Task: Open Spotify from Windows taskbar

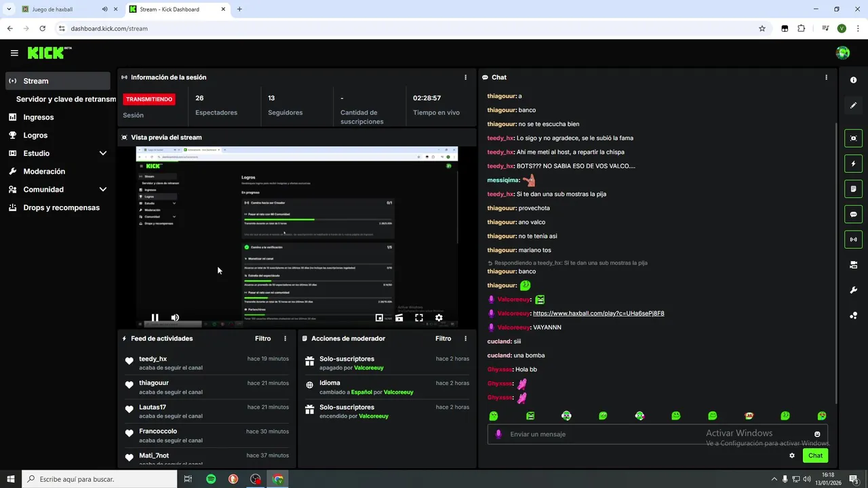Action: tap(211, 479)
